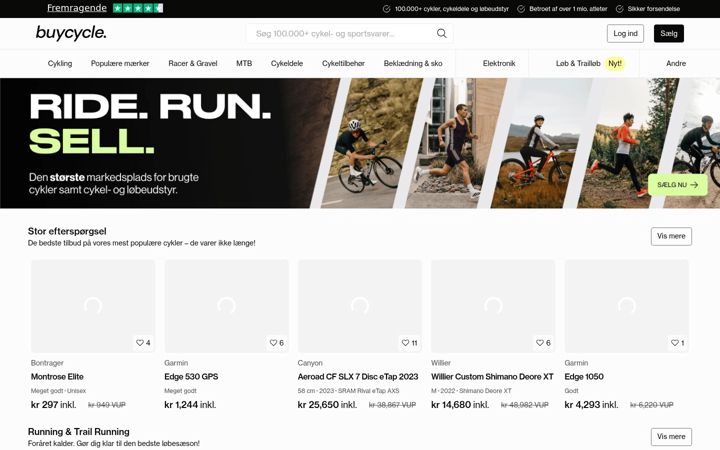Click the kr 297 inkl. price

tap(53, 405)
